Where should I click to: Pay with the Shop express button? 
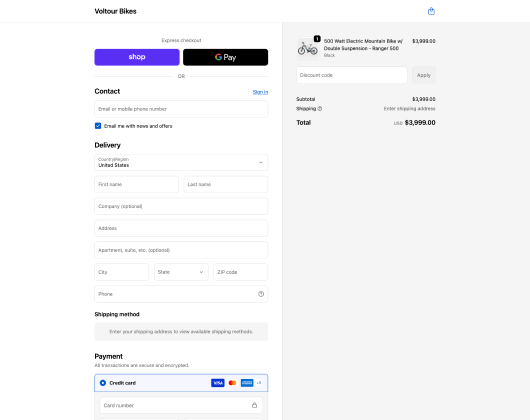point(137,57)
